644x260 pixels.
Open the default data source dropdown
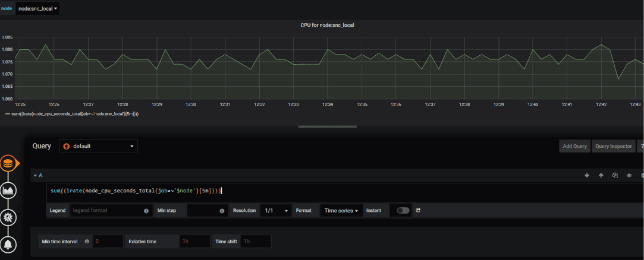(x=98, y=146)
